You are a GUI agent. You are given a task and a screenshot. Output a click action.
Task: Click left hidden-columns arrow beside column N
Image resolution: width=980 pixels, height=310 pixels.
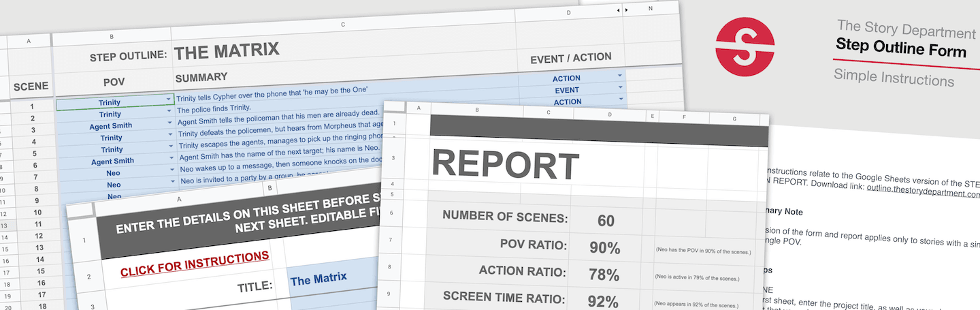coord(618,10)
